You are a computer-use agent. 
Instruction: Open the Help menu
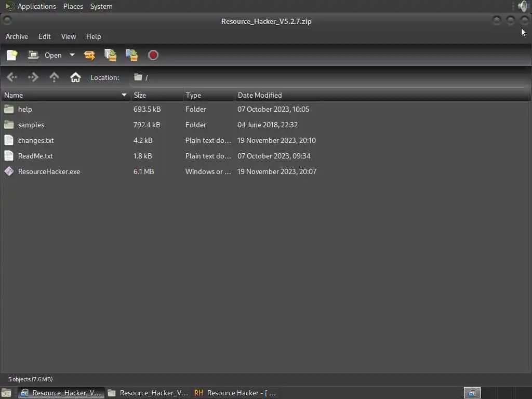point(94,36)
